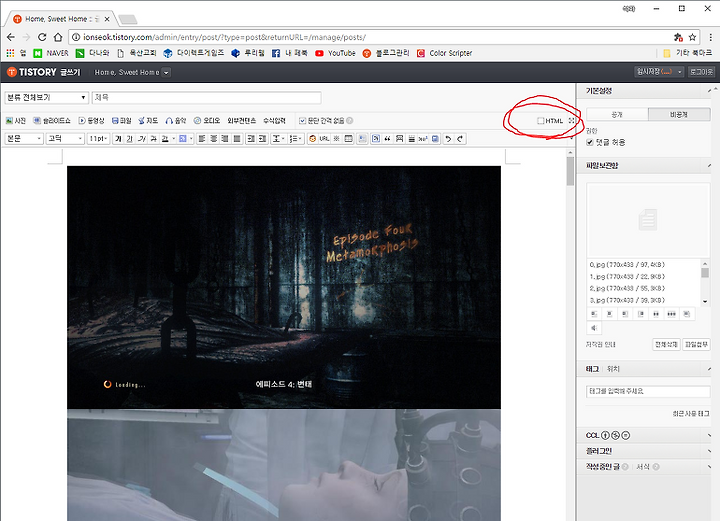This screenshot has height=521, width=720.
Task: Open list style dropdown
Action: point(296,139)
